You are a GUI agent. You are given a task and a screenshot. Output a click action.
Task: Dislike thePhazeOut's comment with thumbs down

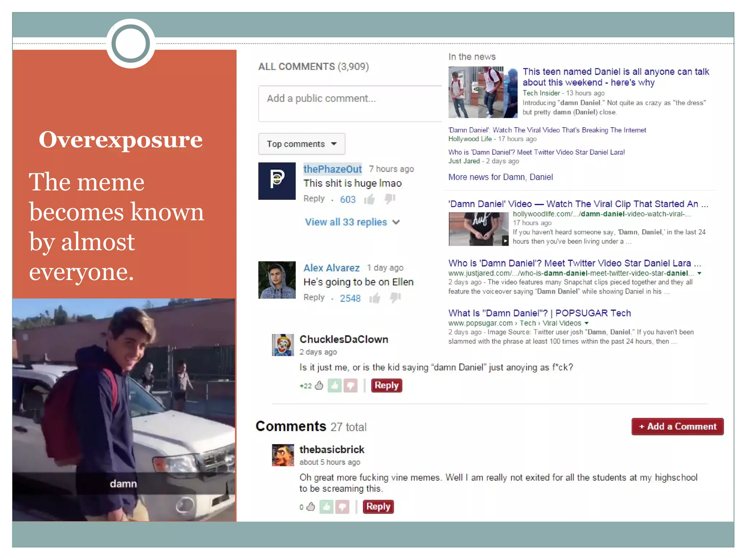tap(390, 199)
